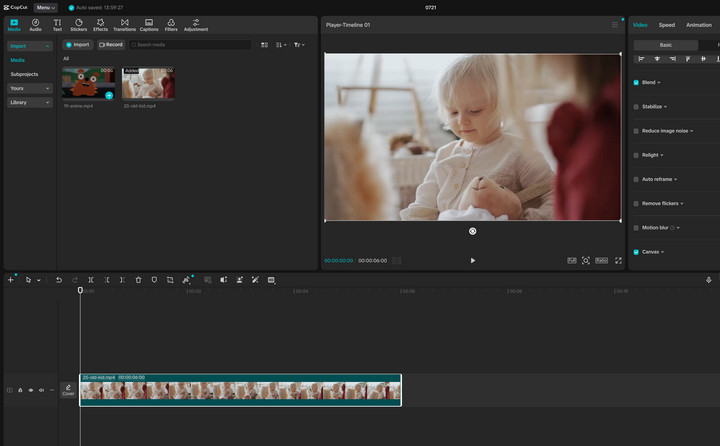The height and width of the screenshot is (446, 720).
Task: Switch media view to grid layout icon
Action: tap(264, 45)
